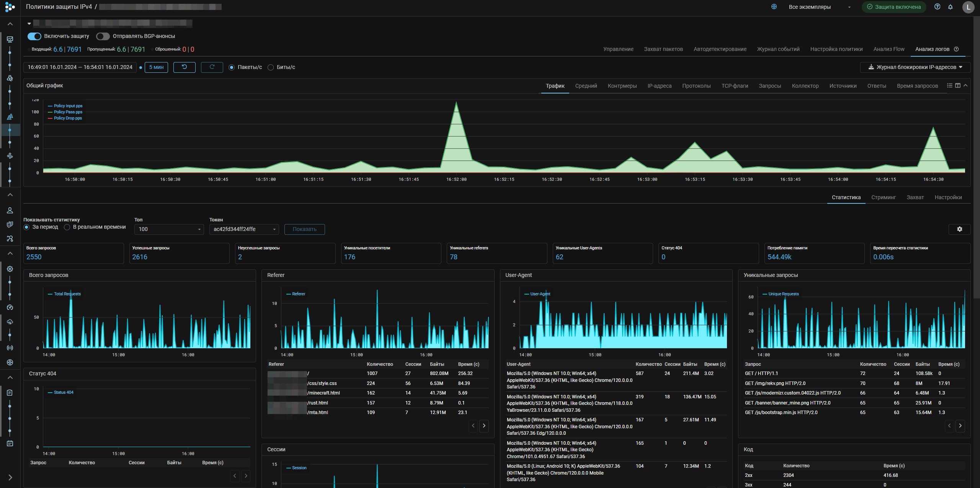Click the user avatar L icon

click(968, 7)
